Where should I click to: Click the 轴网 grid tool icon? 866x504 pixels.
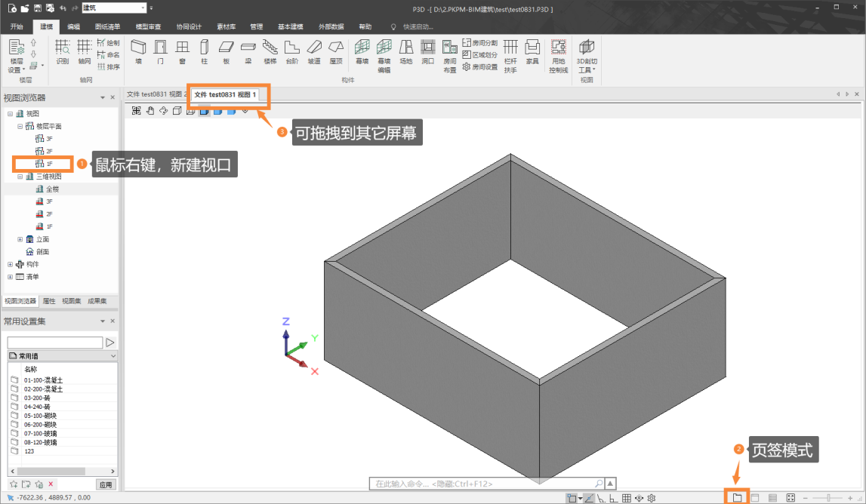[85, 51]
